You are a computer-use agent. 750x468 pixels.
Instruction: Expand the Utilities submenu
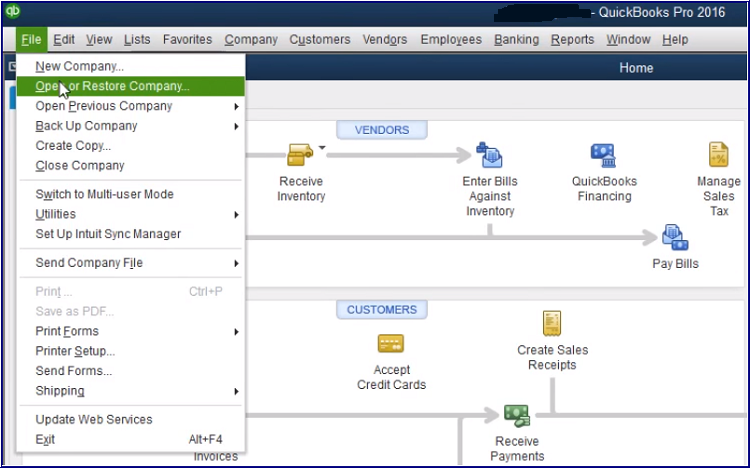tap(131, 214)
